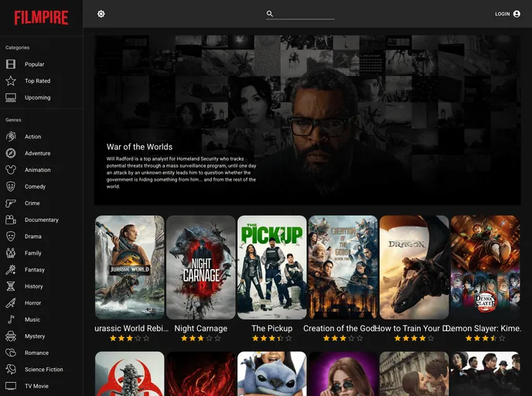Image resolution: width=532 pixels, height=396 pixels.
Task: Click the Fantasy wand icon
Action: pyautogui.click(x=11, y=269)
